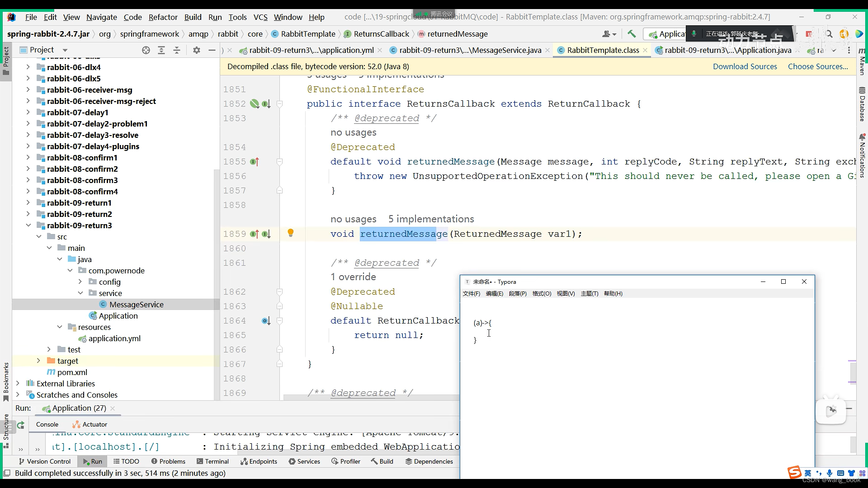
Task: Expand the rabbit-08-confirm1 module
Action: 28,158
